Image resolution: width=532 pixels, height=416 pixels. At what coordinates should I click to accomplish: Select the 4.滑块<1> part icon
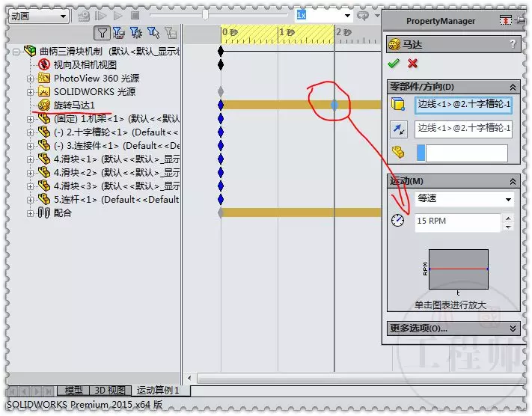(x=44, y=159)
